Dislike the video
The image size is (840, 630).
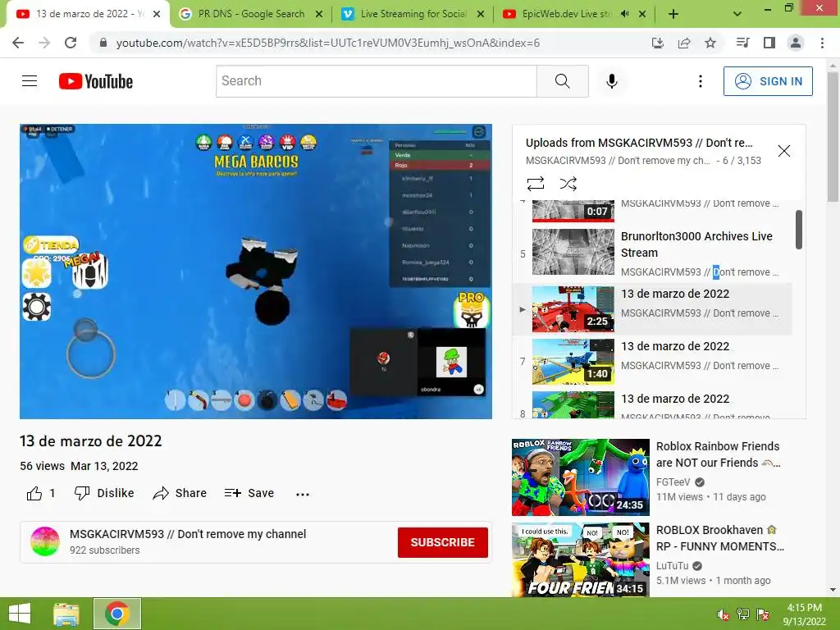(104, 493)
